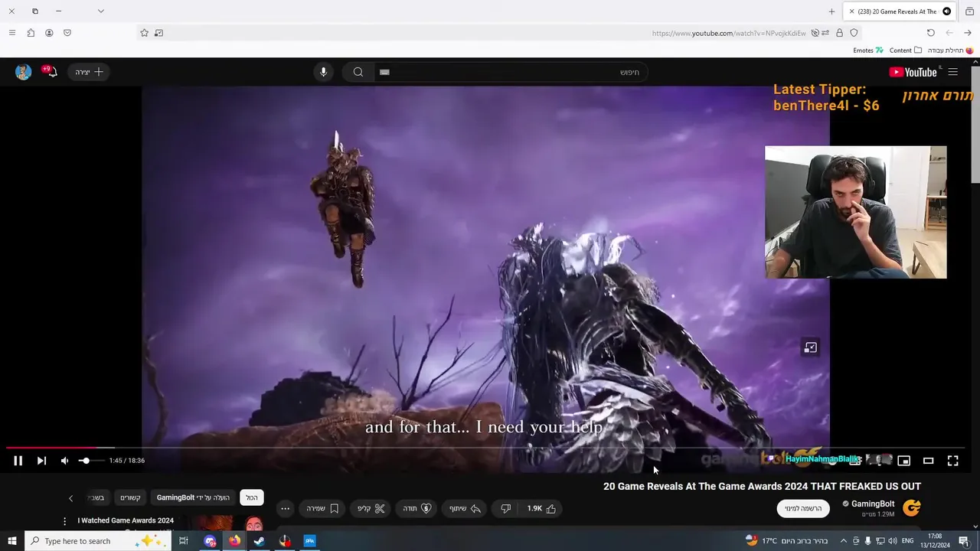Screen dimensions: 980x551
Task: Create a clip with קליפ button
Action: click(371, 508)
